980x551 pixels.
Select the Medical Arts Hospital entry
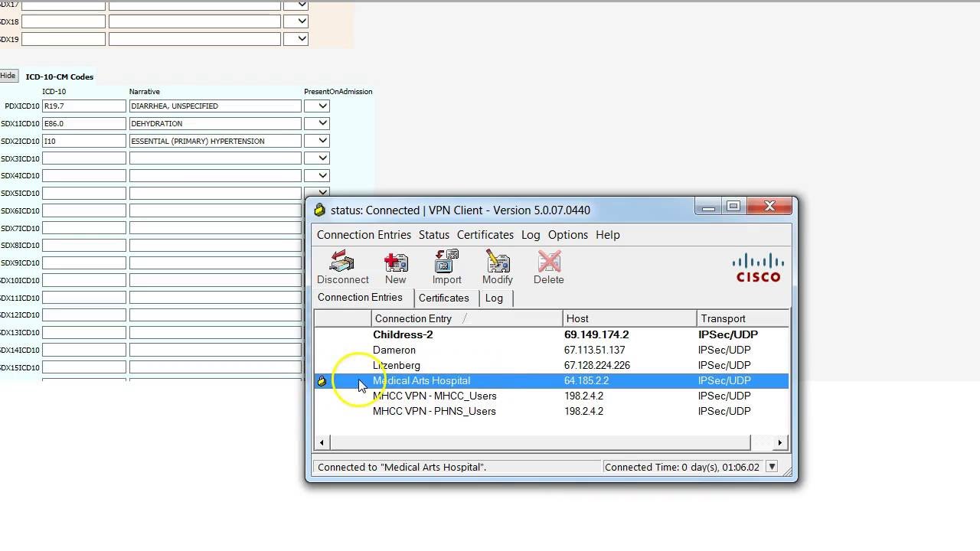[551, 380]
